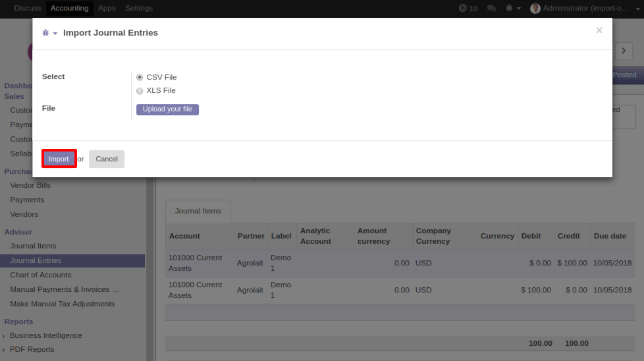The height and width of the screenshot is (361, 644).
Task: Switch to the Journal Items tab
Action: pos(198,211)
